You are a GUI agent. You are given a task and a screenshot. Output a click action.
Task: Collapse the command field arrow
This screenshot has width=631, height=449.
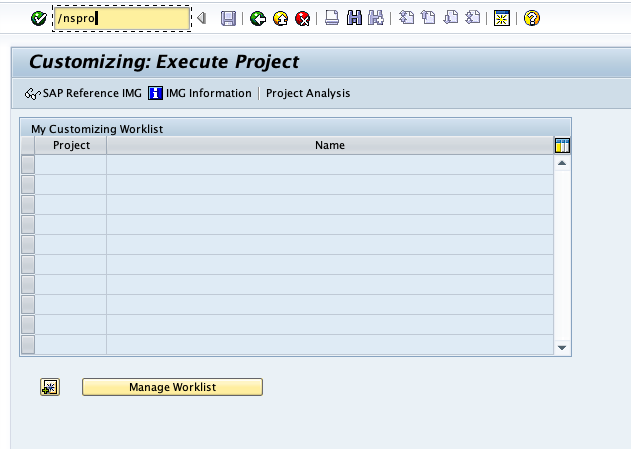click(x=202, y=18)
